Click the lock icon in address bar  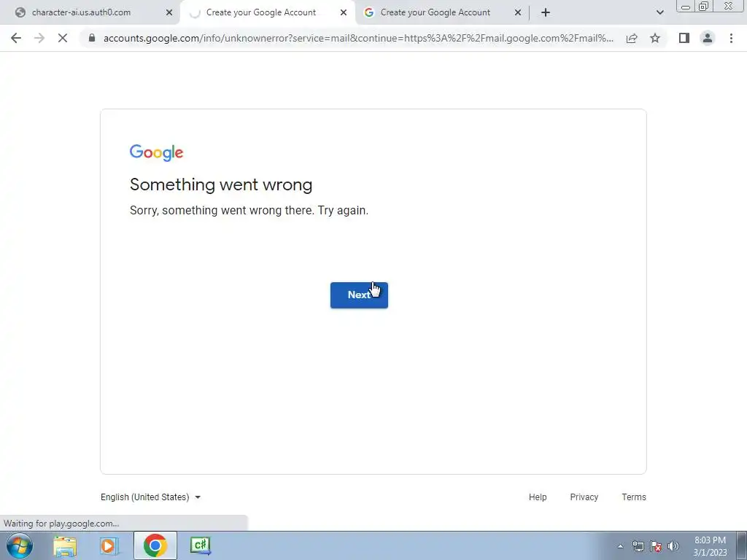[92, 38]
